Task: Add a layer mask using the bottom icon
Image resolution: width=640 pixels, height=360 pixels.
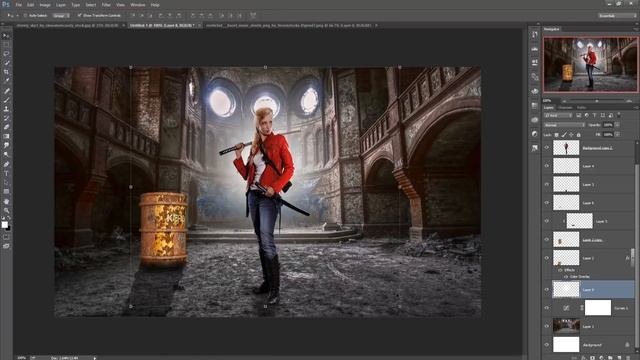Action: 592,358
